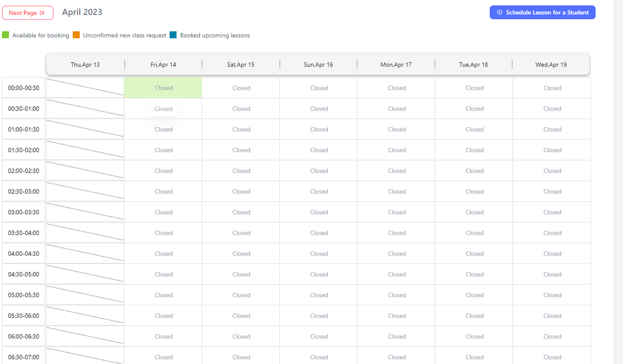Click the Wed, Apr 19 column header
623x364 pixels.
551,65
